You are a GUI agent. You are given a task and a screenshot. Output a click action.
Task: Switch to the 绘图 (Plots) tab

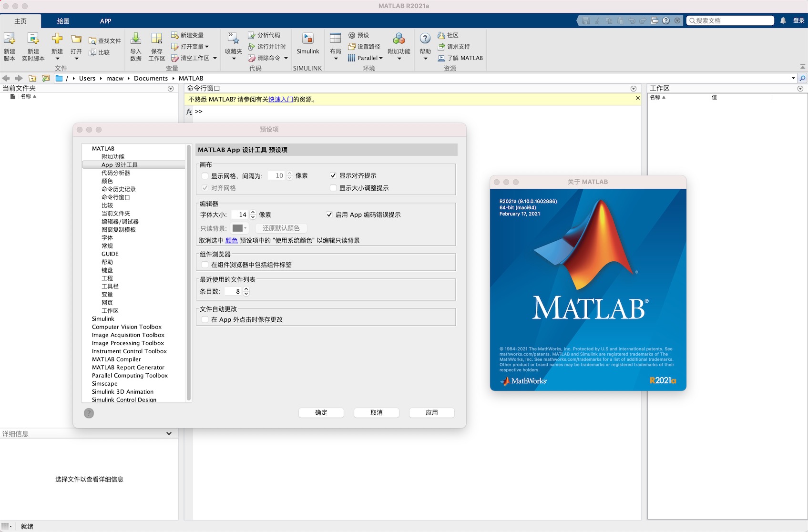tap(63, 21)
